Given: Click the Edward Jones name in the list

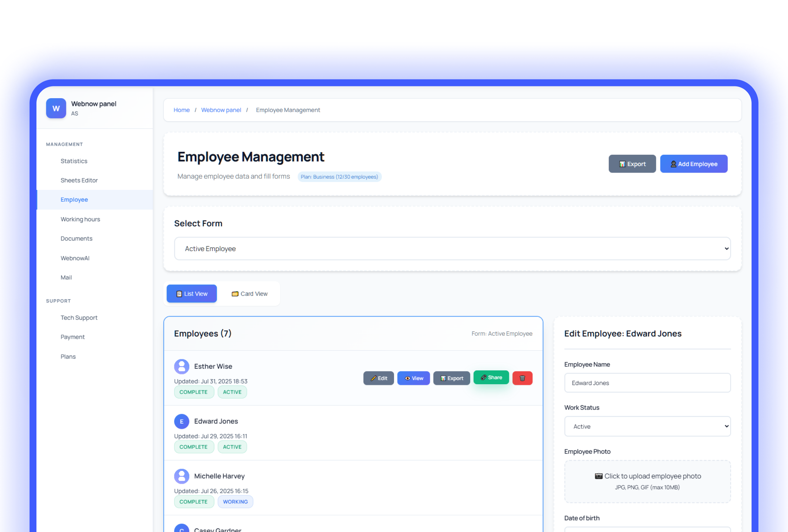Looking at the screenshot, I should [x=216, y=421].
